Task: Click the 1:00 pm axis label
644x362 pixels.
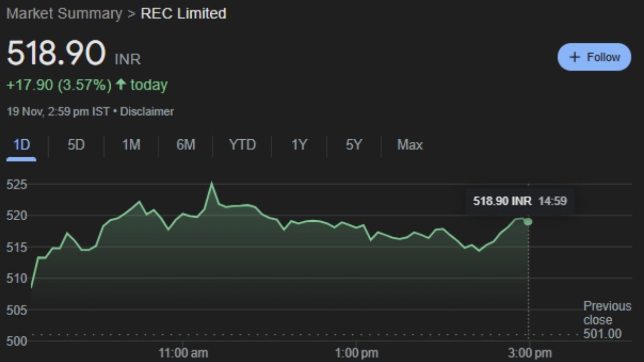Action: pos(356,353)
